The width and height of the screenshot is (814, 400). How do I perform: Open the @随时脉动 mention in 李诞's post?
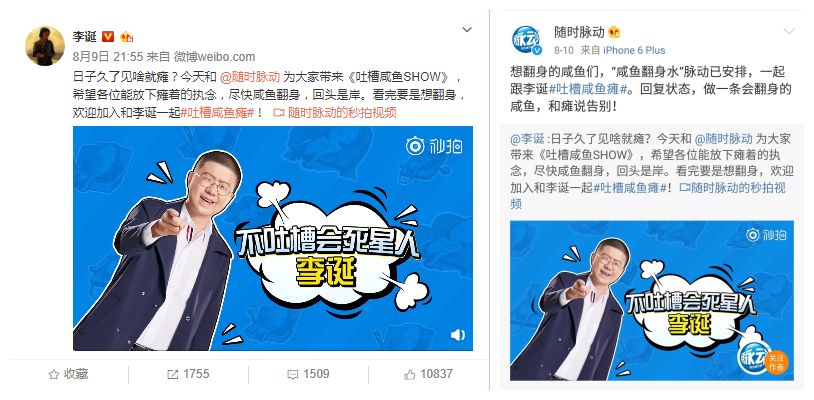coord(250,77)
